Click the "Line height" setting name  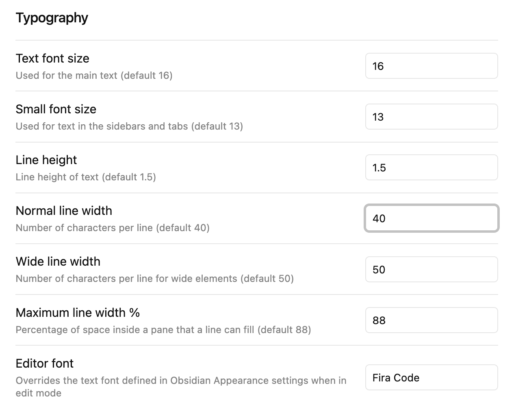tap(46, 160)
